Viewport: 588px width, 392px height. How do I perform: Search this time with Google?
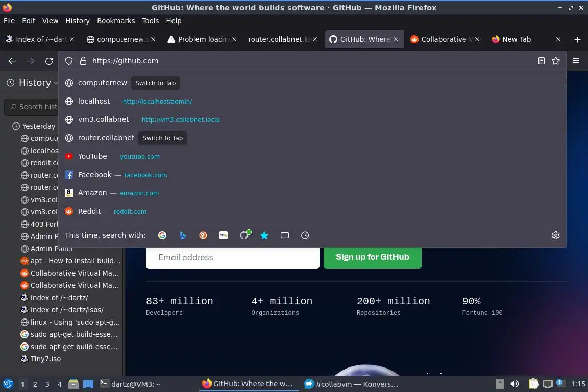162,235
